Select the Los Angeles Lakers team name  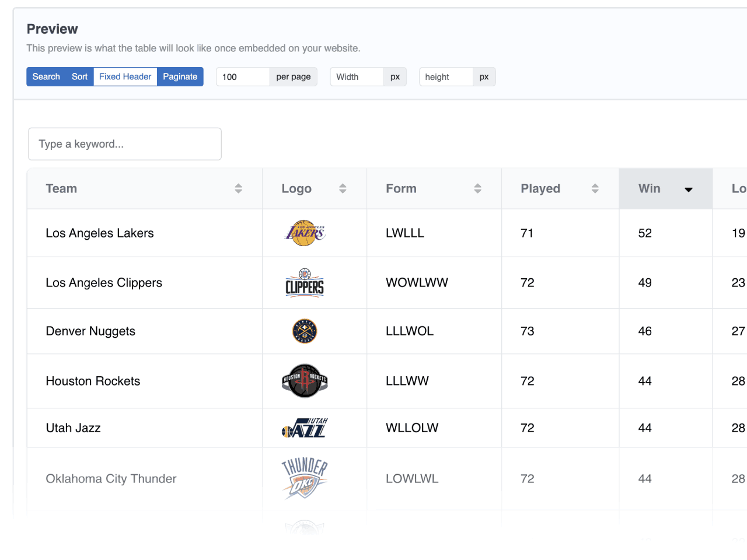point(100,233)
